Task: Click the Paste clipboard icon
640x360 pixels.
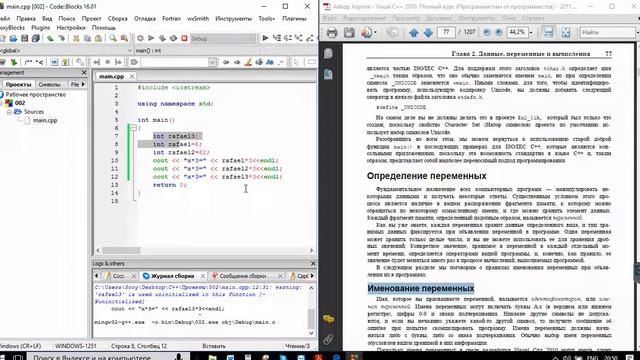Action: [98, 38]
